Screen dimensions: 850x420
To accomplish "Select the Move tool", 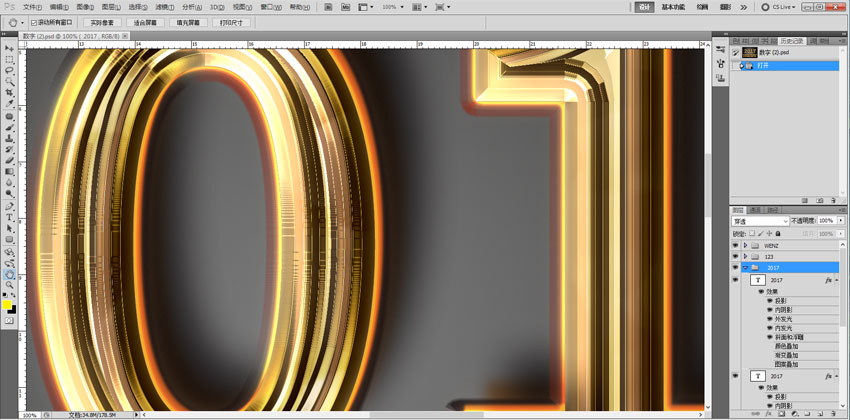I will tap(9, 49).
